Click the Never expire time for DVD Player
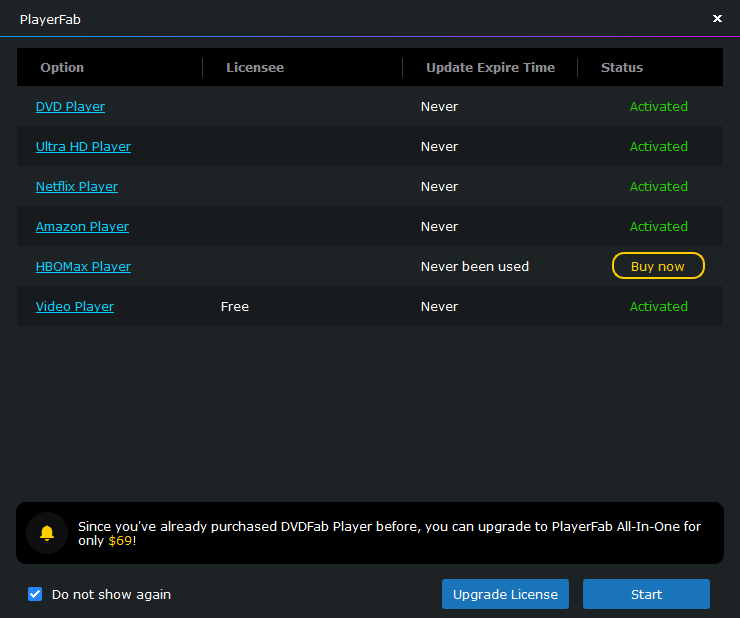 (x=439, y=107)
